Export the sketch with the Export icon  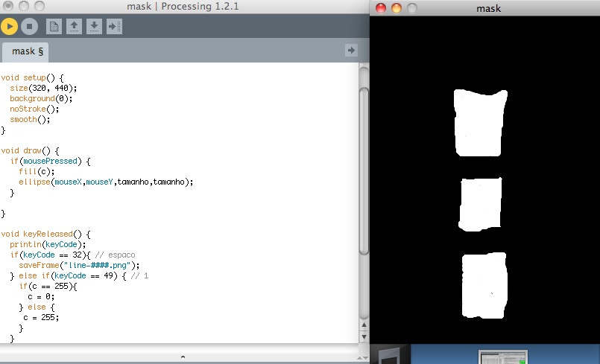click(x=115, y=26)
